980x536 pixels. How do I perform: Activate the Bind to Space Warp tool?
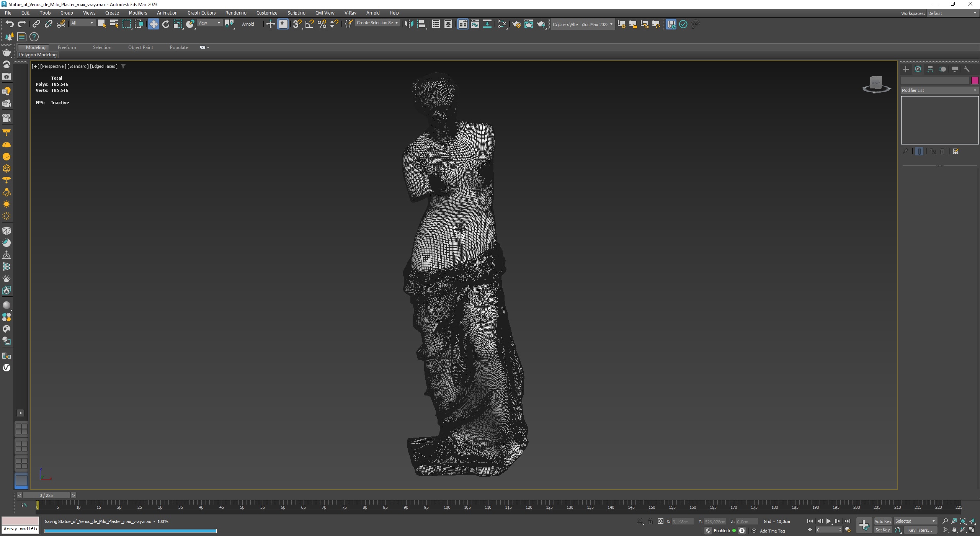[61, 24]
